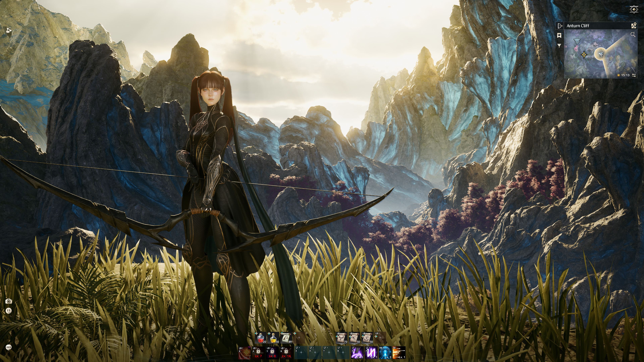Open the emote smiley face icon
This screenshot has height=362, width=644.
pyautogui.click(x=9, y=311)
